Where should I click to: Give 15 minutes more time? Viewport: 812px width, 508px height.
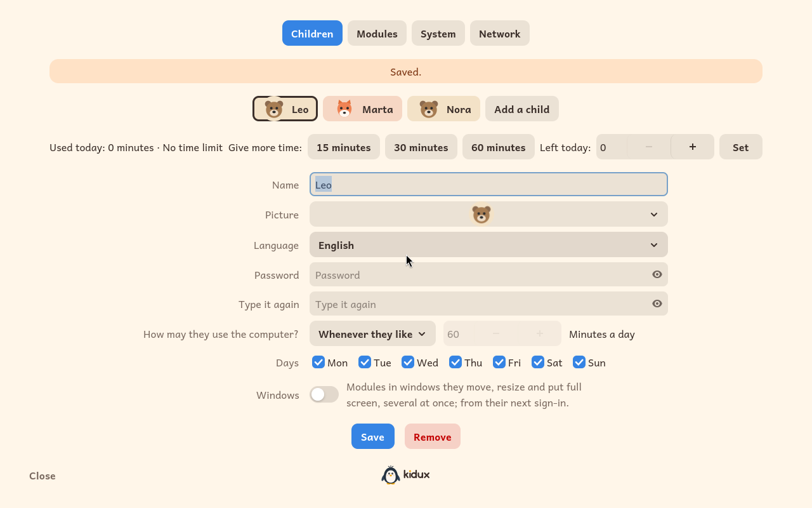(344, 147)
